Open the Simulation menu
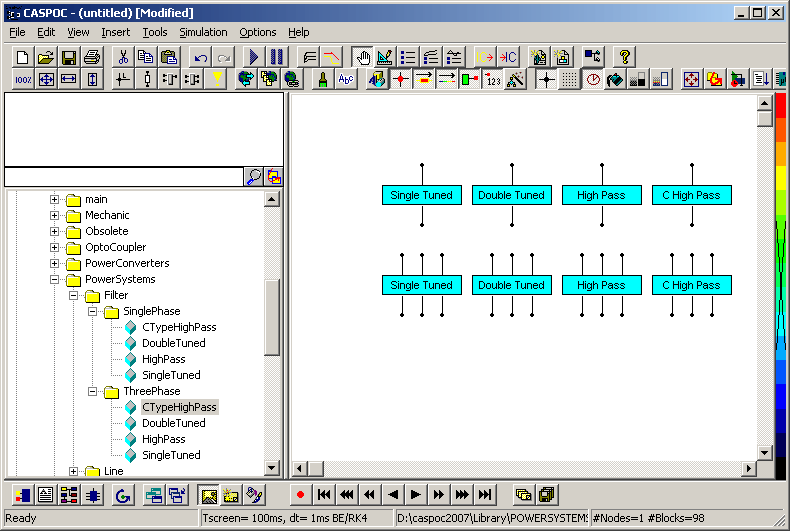Viewport: 790px width, 531px height. [x=203, y=32]
